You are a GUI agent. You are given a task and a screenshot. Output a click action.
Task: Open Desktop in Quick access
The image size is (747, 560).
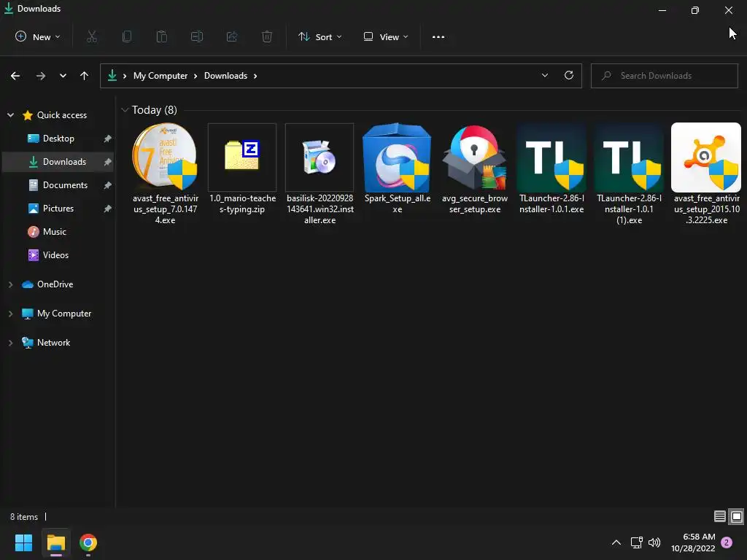coord(58,138)
